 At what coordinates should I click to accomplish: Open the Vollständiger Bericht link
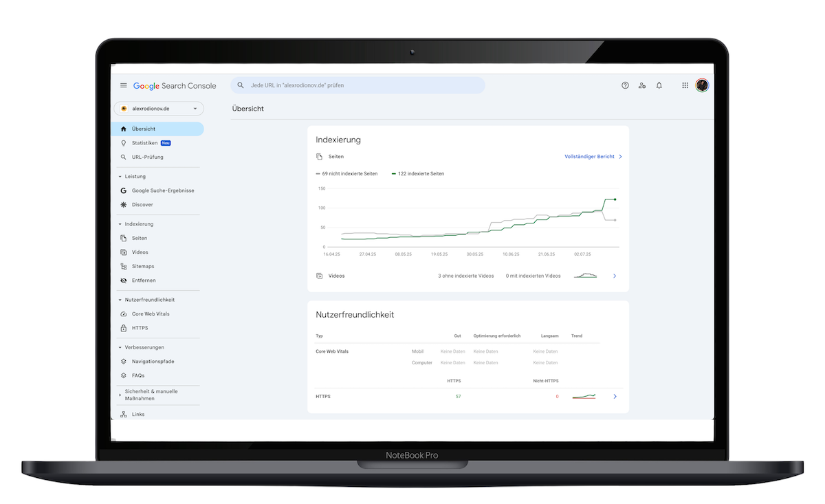(593, 157)
